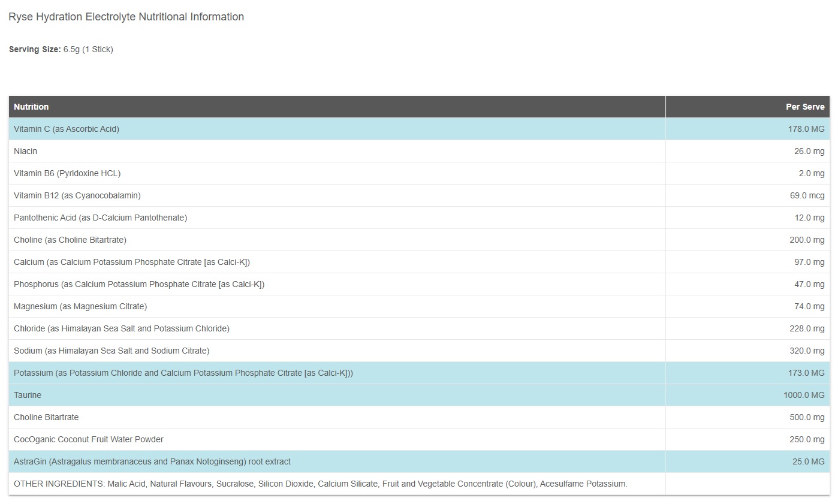Click the Ryse Hydration Electrolyte Nutritional Information heading
This screenshot has height=504, width=835.
126,17
